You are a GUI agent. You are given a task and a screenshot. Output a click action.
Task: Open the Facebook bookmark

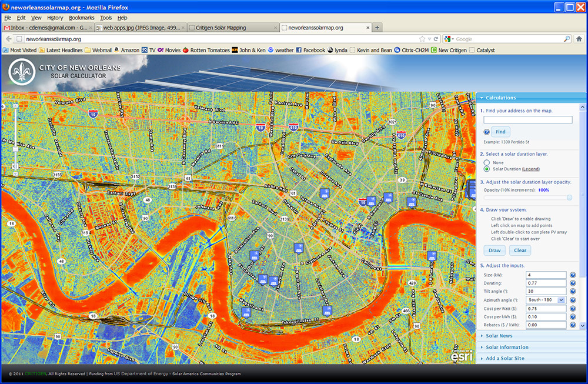pos(310,50)
